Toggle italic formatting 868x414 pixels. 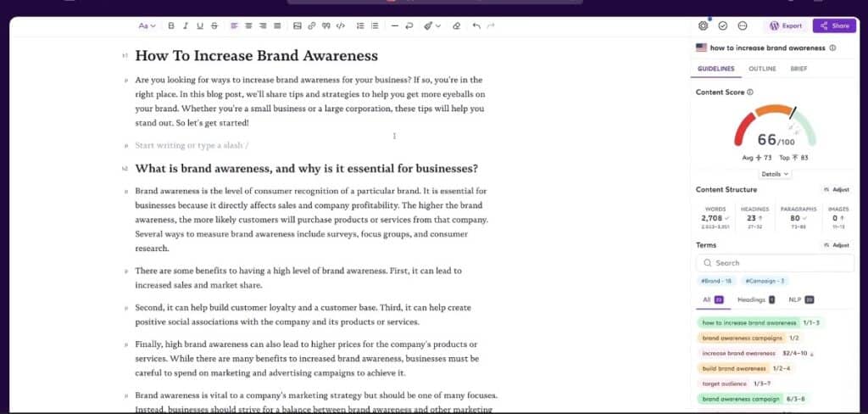tap(186, 25)
